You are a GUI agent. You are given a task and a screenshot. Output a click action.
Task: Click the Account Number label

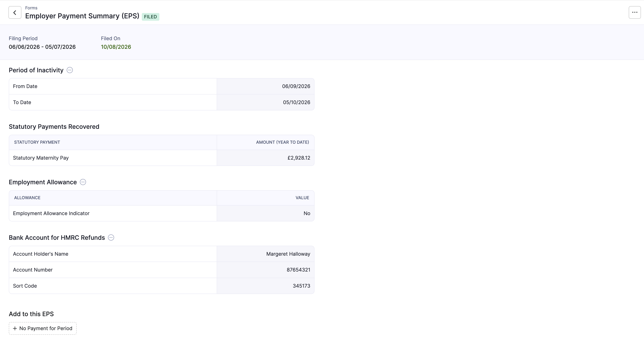[x=33, y=270]
